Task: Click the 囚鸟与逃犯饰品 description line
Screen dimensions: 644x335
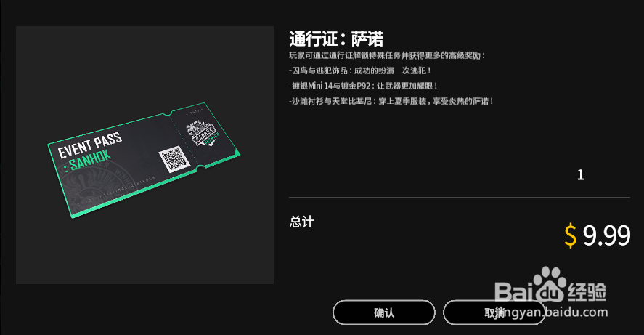Action: 360,70
